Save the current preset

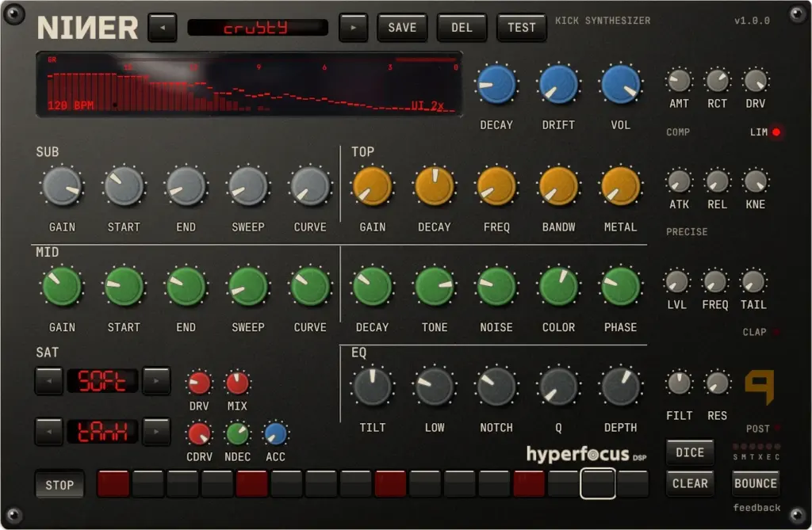coord(402,28)
